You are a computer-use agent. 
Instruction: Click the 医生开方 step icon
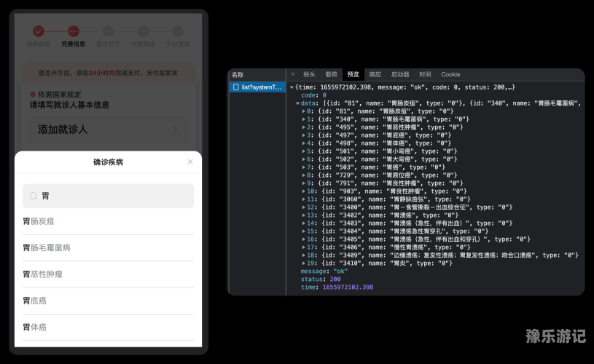click(108, 31)
